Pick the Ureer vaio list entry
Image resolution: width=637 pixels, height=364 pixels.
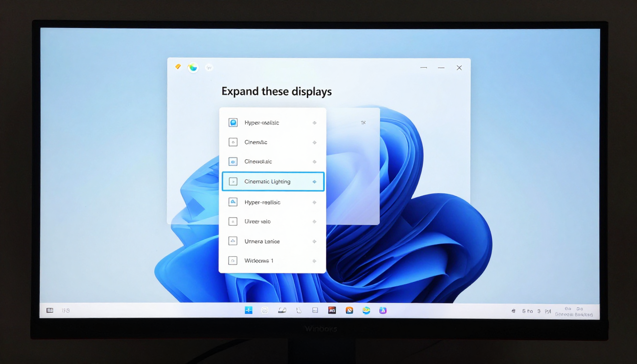point(273,221)
